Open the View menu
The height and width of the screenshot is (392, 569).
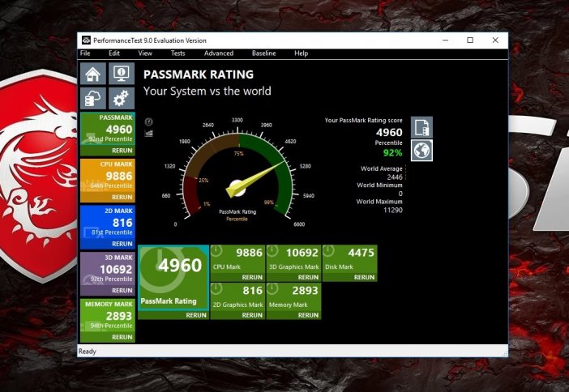pyautogui.click(x=145, y=53)
